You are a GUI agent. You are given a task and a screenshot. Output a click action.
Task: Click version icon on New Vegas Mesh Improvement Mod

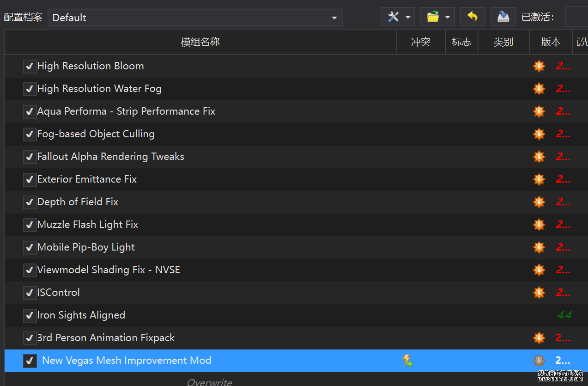539,361
